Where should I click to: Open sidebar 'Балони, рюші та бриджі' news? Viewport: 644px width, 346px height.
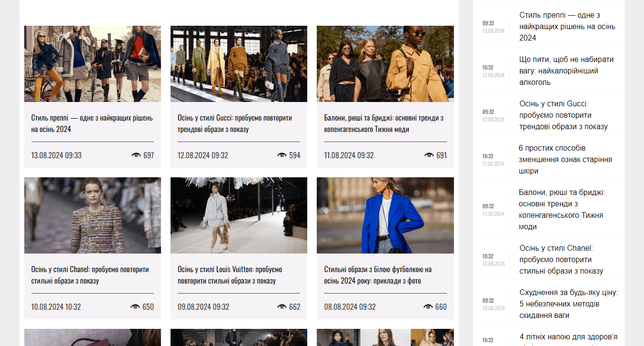click(562, 210)
